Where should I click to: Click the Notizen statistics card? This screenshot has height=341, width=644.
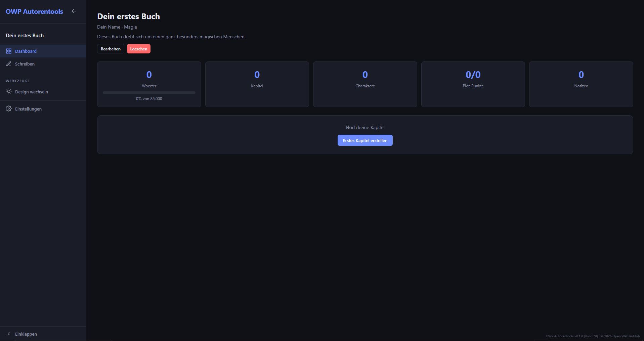581,84
